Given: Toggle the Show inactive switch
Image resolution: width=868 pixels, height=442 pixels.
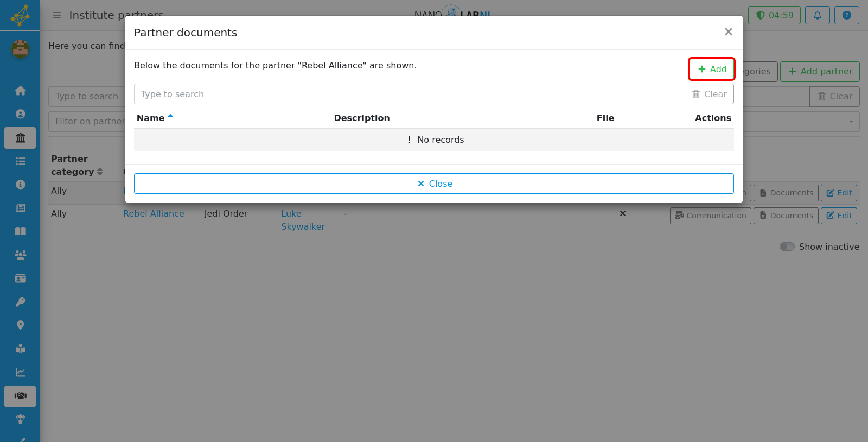Looking at the screenshot, I should coord(787,247).
